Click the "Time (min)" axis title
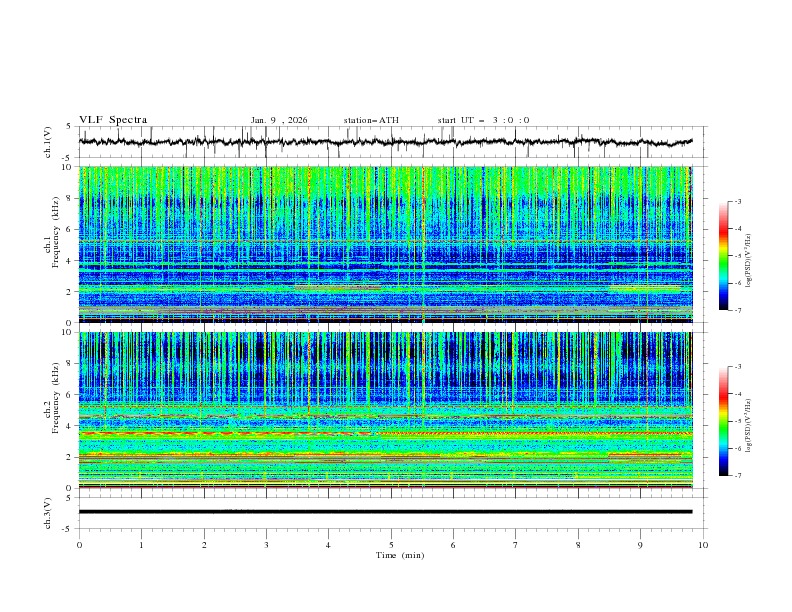The image size is (792, 612). click(x=400, y=555)
